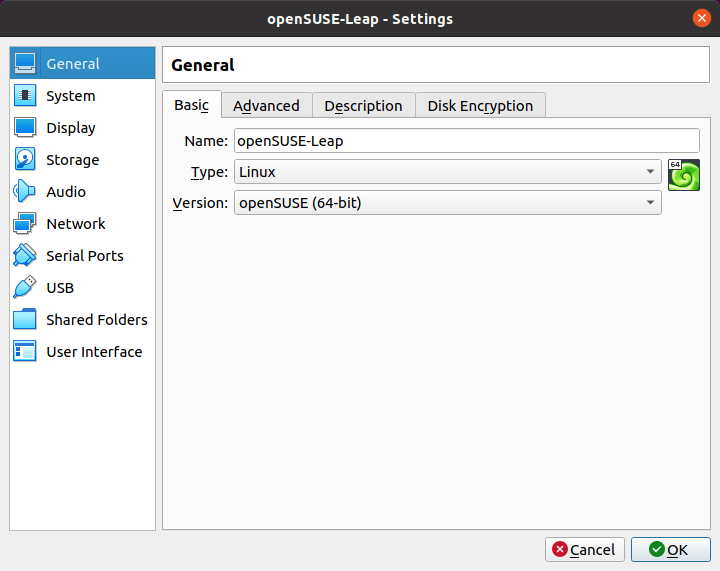Click the Version combo box arrow

[650, 202]
